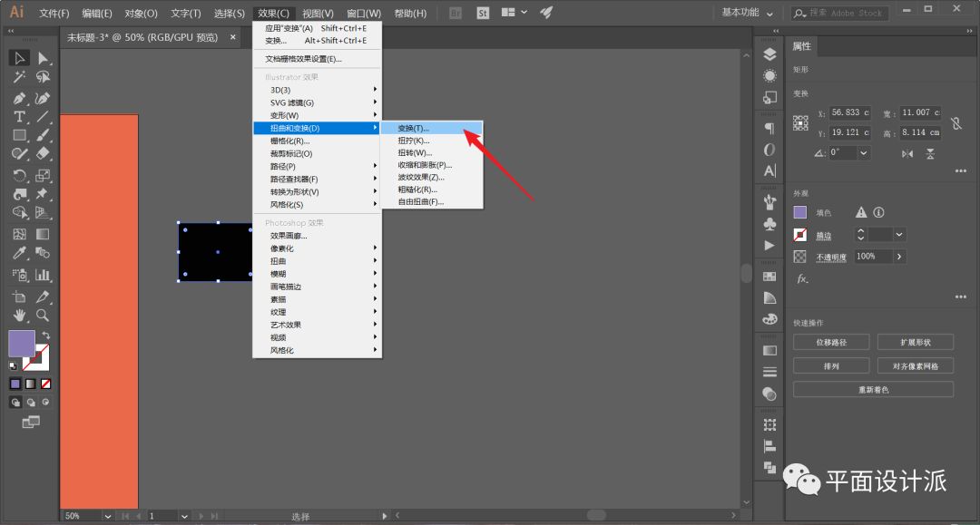Open the rotation angle dropdown

tap(864, 153)
